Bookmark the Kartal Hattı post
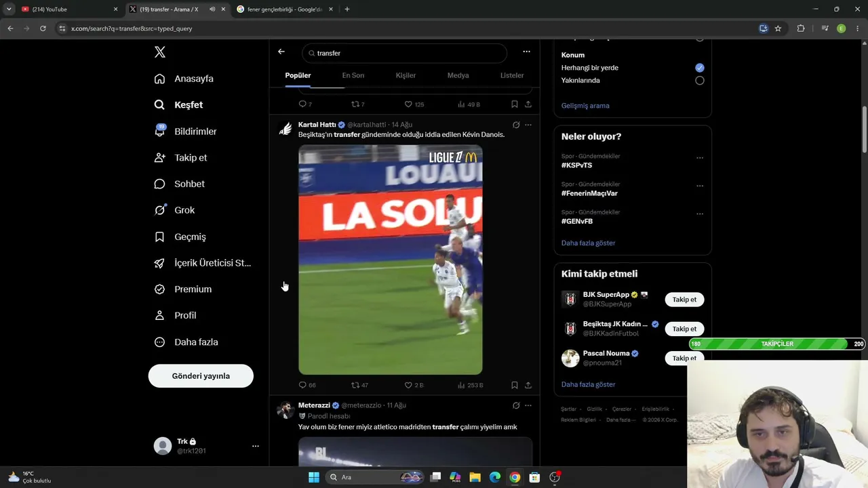This screenshot has width=868, height=488. click(514, 385)
